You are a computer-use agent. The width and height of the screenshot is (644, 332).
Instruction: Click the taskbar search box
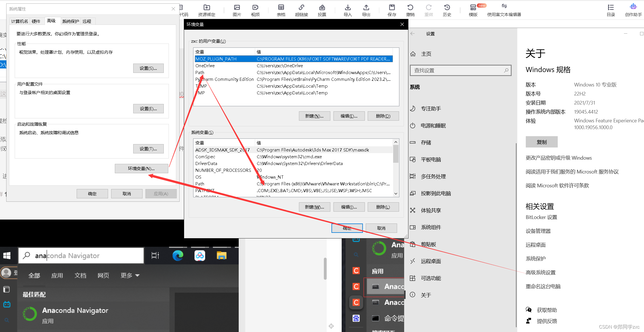[81, 256]
